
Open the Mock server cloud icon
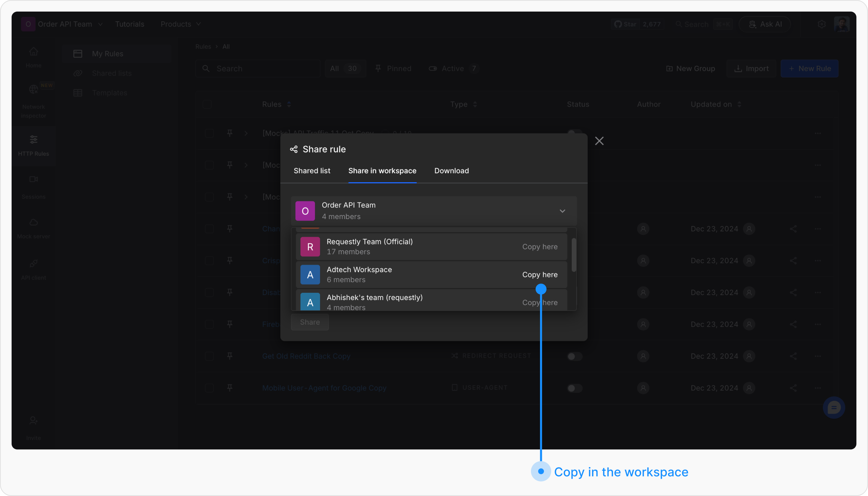33,222
